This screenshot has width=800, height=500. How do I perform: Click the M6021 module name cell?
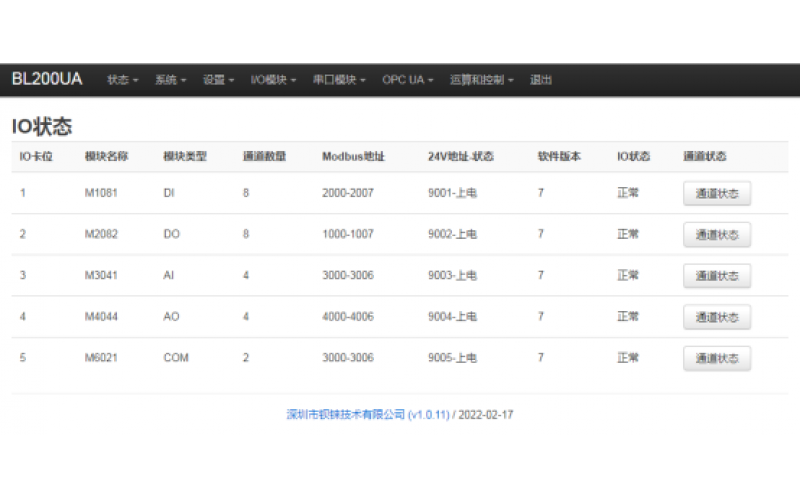pyautogui.click(x=101, y=358)
